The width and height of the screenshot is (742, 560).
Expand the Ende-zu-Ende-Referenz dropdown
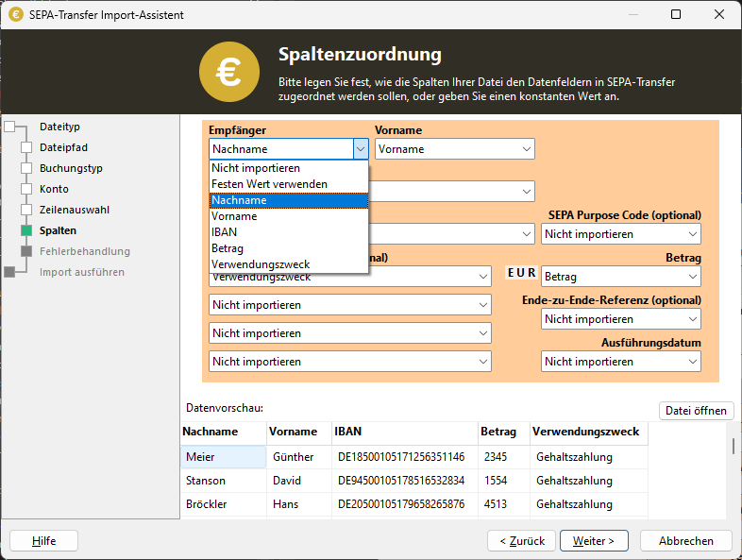coord(621,319)
